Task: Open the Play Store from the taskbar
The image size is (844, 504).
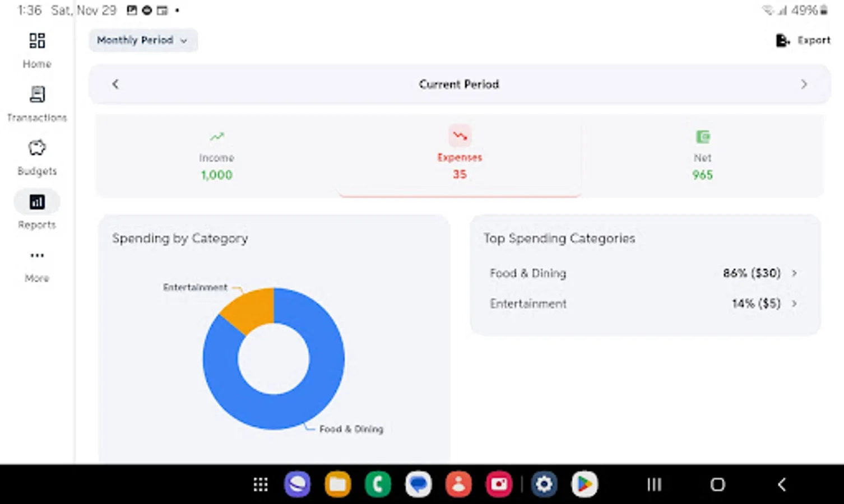Action: pyautogui.click(x=584, y=484)
